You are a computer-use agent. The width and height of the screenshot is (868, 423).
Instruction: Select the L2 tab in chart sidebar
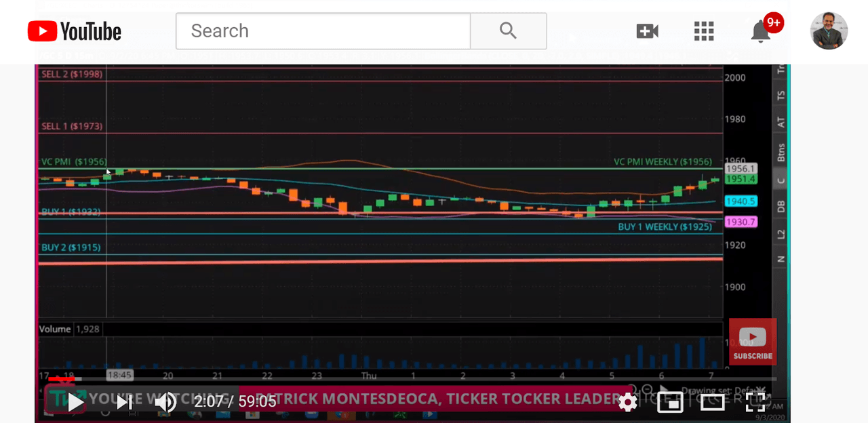point(781,234)
